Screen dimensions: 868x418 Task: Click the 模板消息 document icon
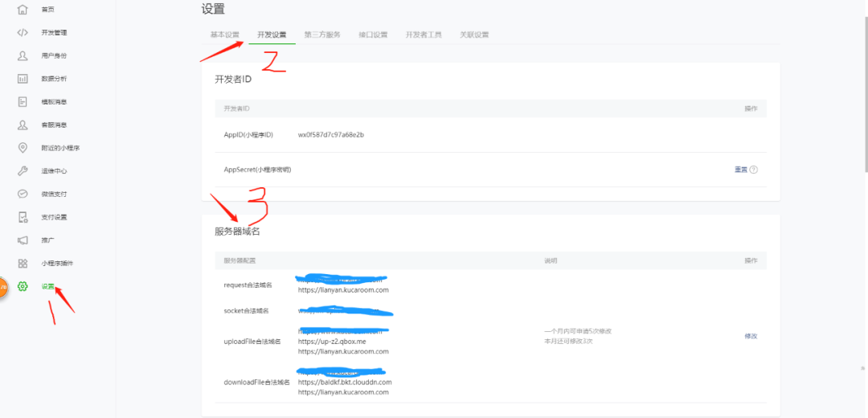[x=23, y=102]
